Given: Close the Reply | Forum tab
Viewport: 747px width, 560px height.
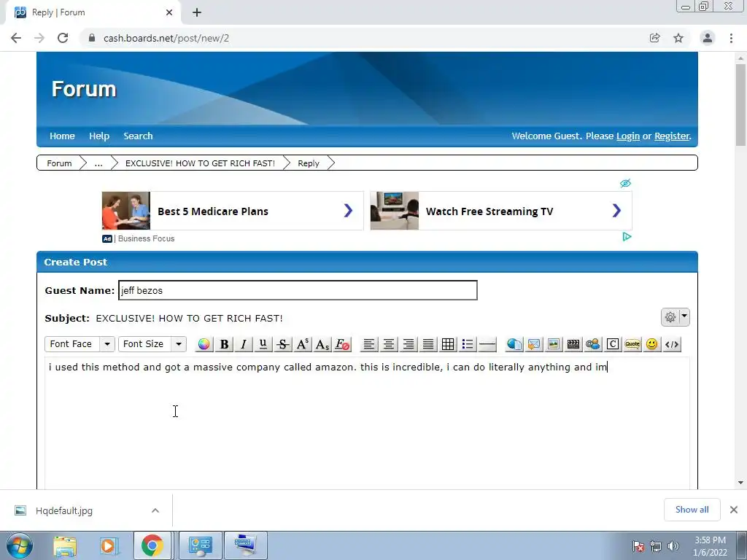Looking at the screenshot, I should tap(169, 13).
